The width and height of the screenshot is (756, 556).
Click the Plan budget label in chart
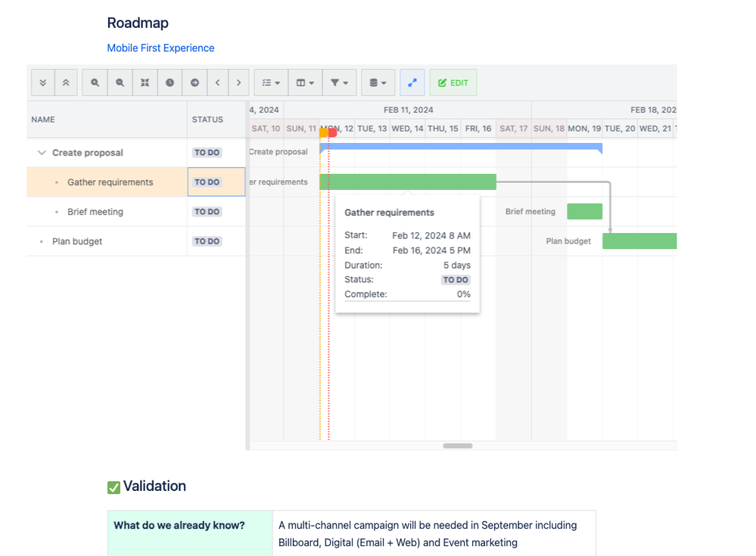(568, 241)
